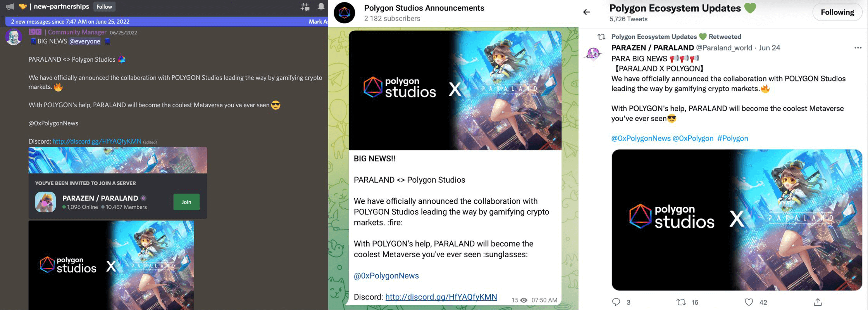
Task: Open the tweet's three-dot more menu
Action: [858, 48]
